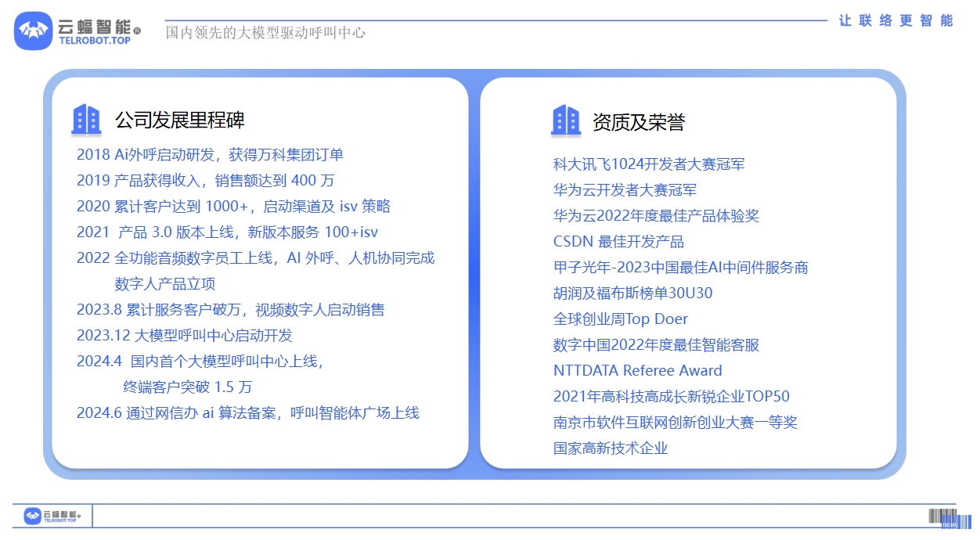Select the heading 资质及荣誉
This screenshot has width=980, height=540.
639,122
